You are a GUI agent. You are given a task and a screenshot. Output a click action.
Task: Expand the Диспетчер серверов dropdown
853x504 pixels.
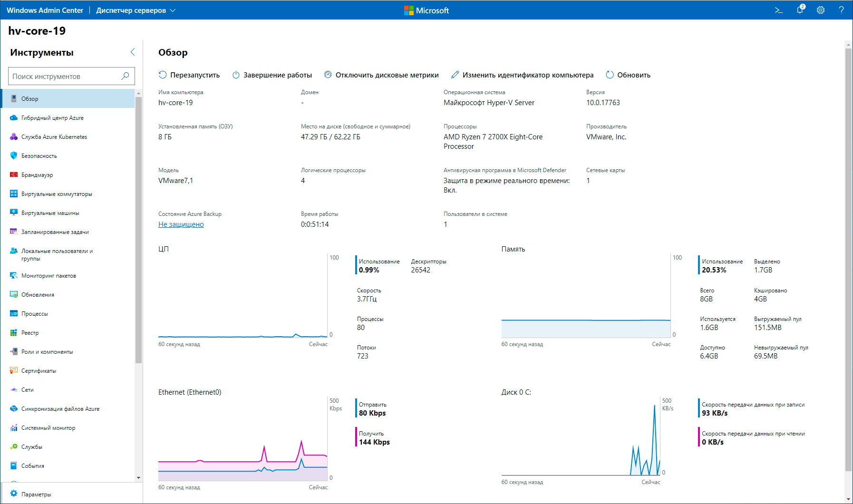tap(136, 10)
